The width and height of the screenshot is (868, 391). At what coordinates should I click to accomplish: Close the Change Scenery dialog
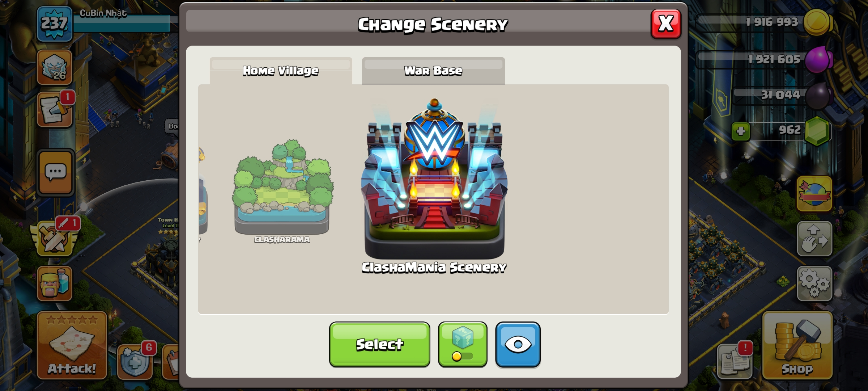pos(666,24)
